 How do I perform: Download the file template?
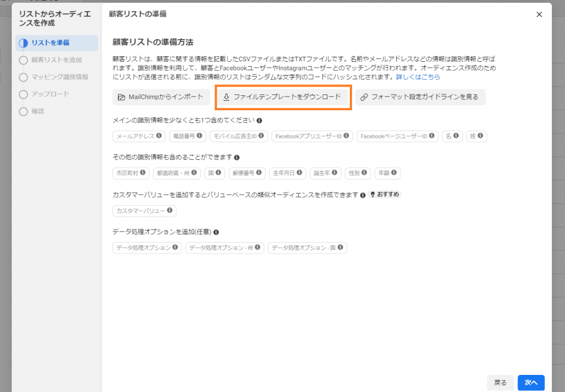[x=283, y=98]
